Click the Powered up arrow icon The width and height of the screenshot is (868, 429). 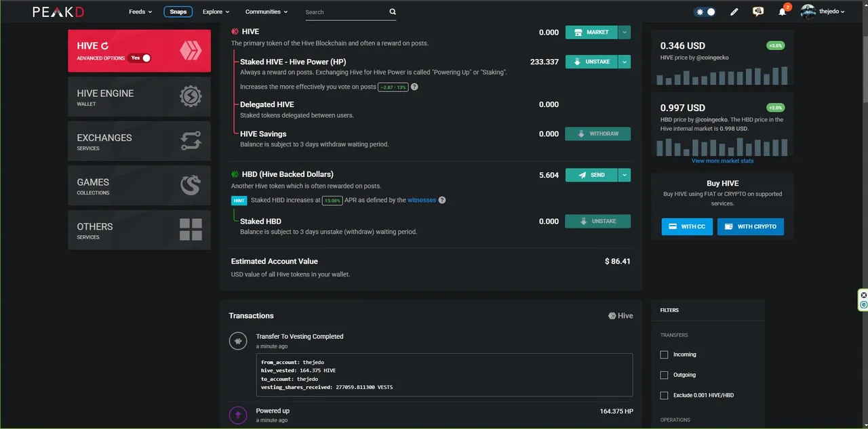coord(237,415)
